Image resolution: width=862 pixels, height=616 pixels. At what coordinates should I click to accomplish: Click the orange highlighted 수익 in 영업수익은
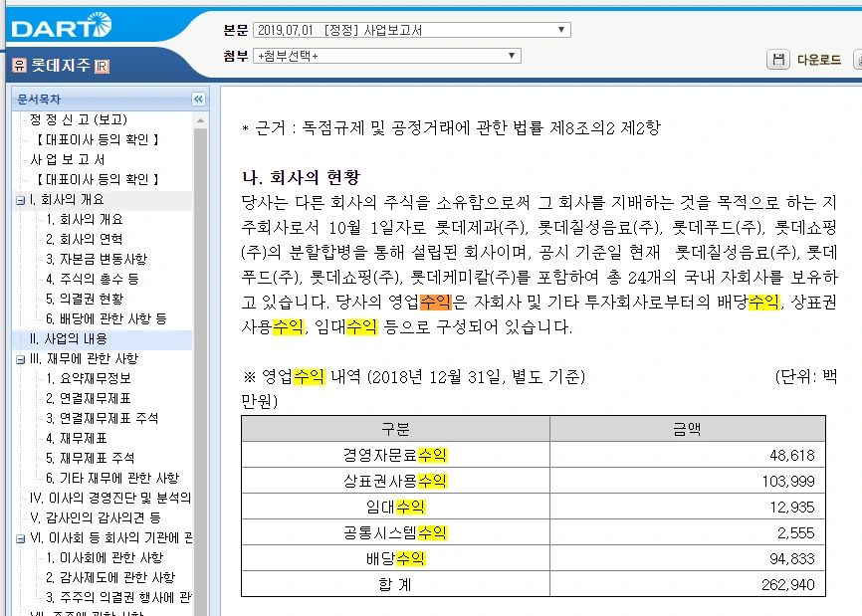point(435,303)
